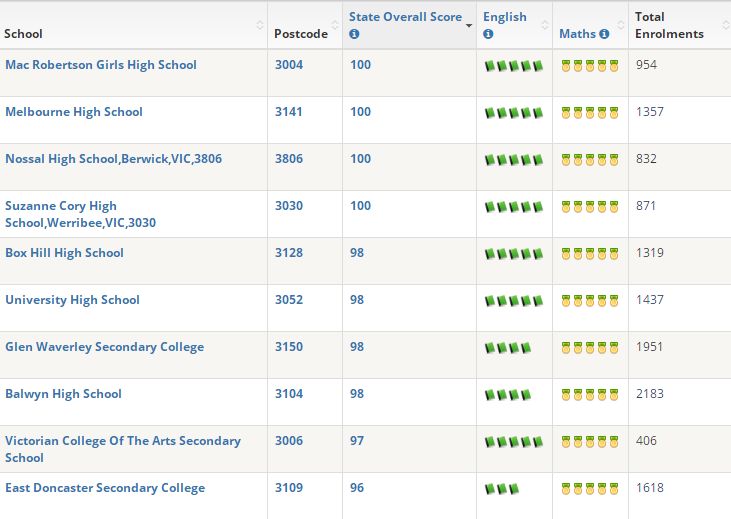Image resolution: width=731 pixels, height=519 pixels.
Task: Sort by English column arrows
Action: click(x=545, y=25)
